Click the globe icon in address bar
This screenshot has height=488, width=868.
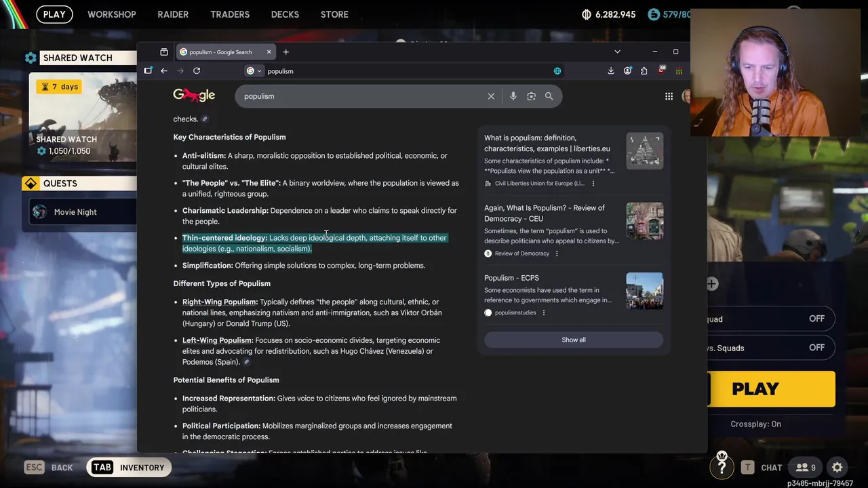coord(557,70)
